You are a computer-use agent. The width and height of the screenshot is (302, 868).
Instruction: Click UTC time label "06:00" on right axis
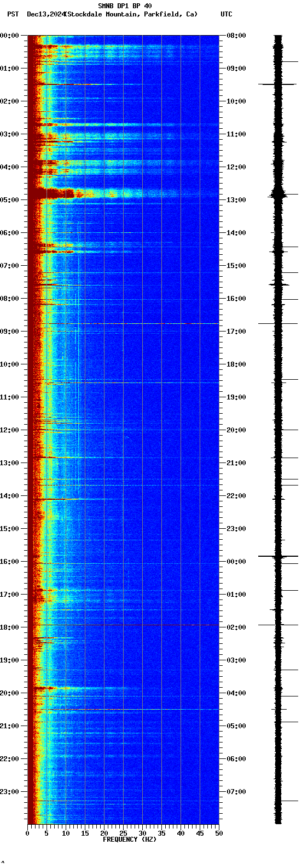click(236, 759)
